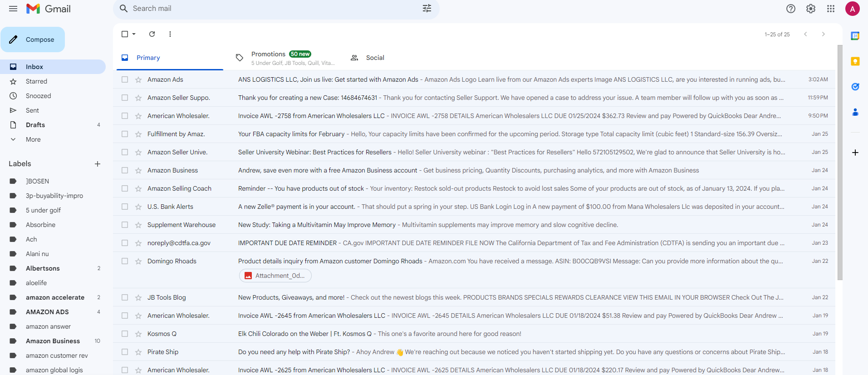Click the search magnifier icon
The image size is (868, 375).
123,8
